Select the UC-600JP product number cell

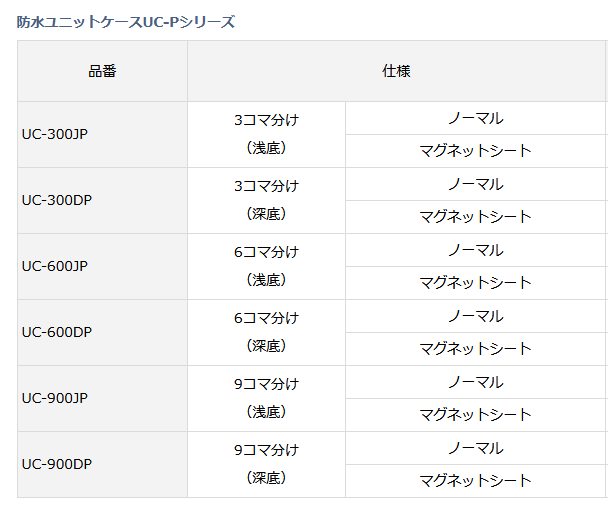[x=55, y=266]
